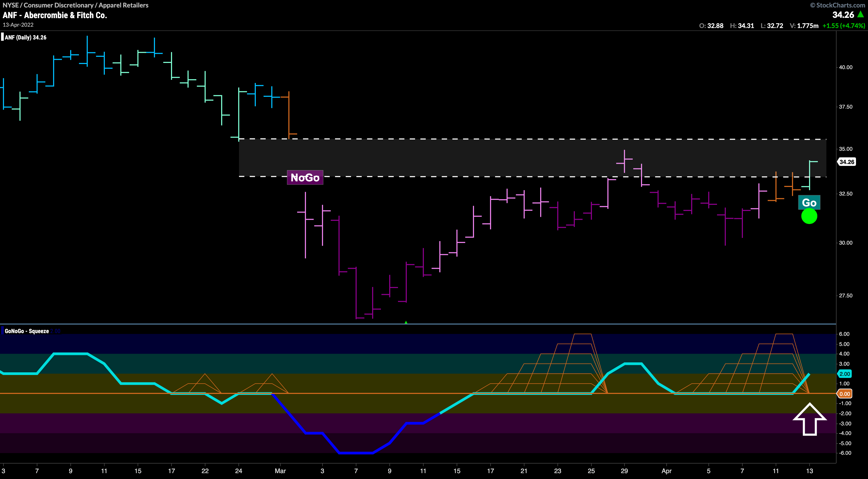Click the 37.50 price axis label
The height and width of the screenshot is (479, 868).
pos(845,107)
